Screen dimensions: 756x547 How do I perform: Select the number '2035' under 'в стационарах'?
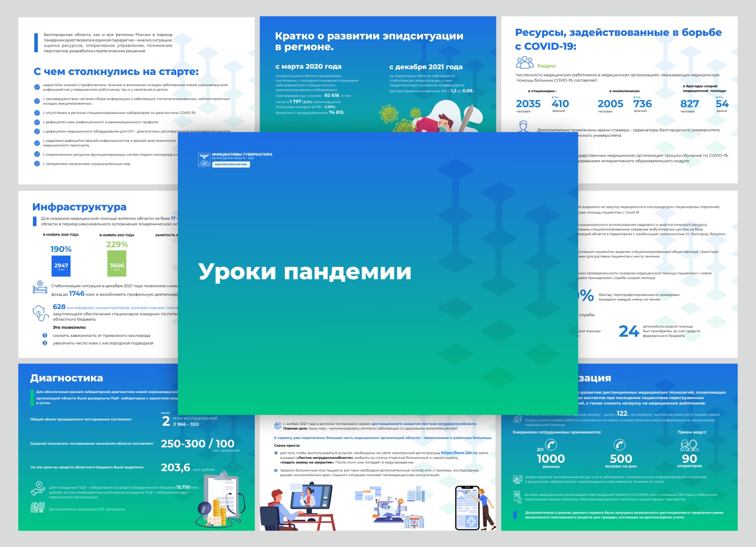(x=528, y=104)
